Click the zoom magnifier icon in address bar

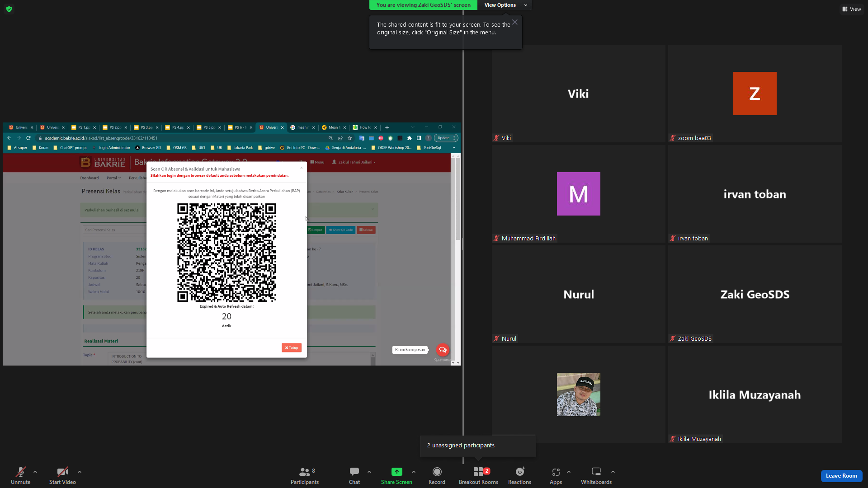click(x=330, y=138)
